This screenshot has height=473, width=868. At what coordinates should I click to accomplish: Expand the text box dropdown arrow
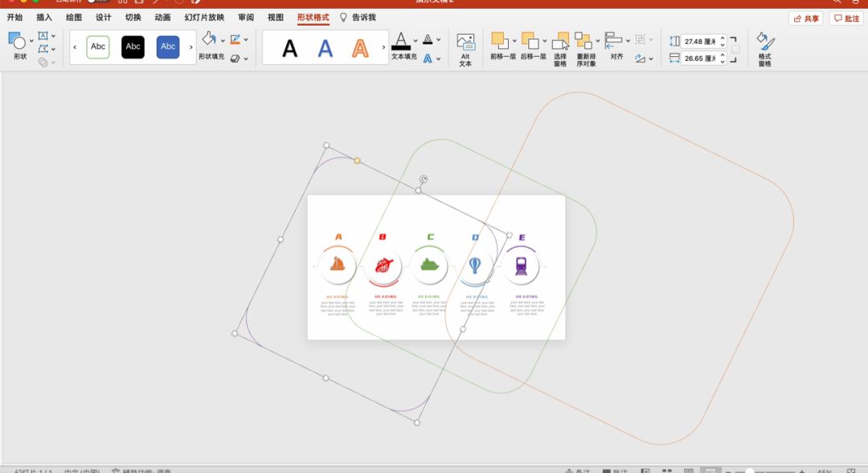pos(53,36)
